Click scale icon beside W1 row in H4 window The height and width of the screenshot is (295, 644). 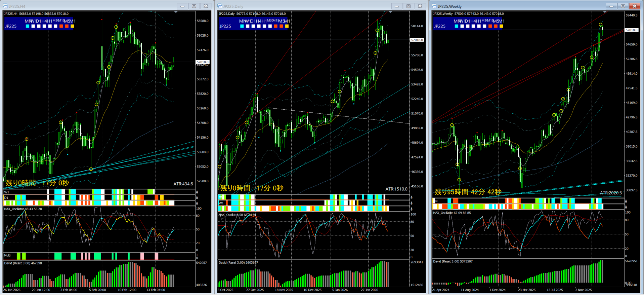(197, 192)
